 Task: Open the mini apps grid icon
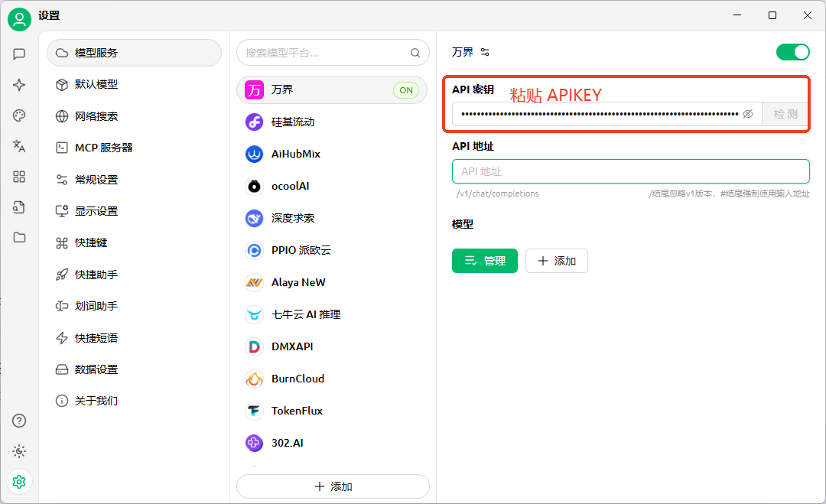(x=19, y=177)
